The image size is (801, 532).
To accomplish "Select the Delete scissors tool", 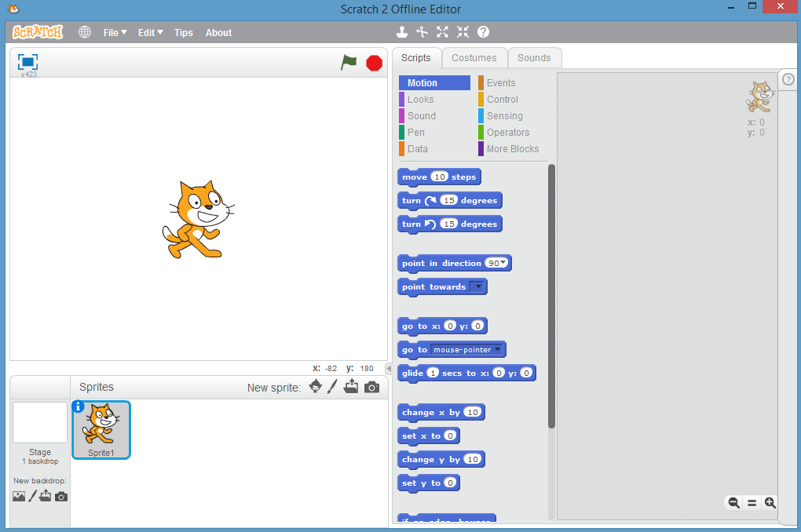I will click(x=422, y=32).
